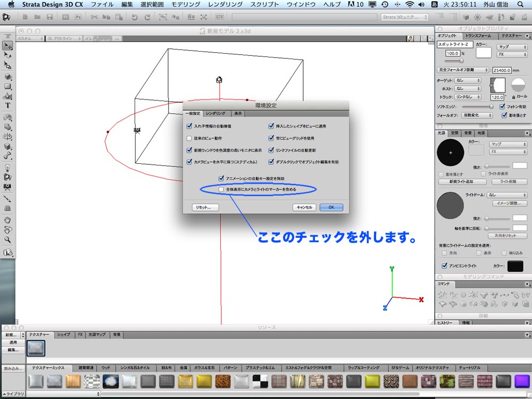Click キャンセル button in dialog
The width and height of the screenshot is (532, 399).
pos(304,207)
